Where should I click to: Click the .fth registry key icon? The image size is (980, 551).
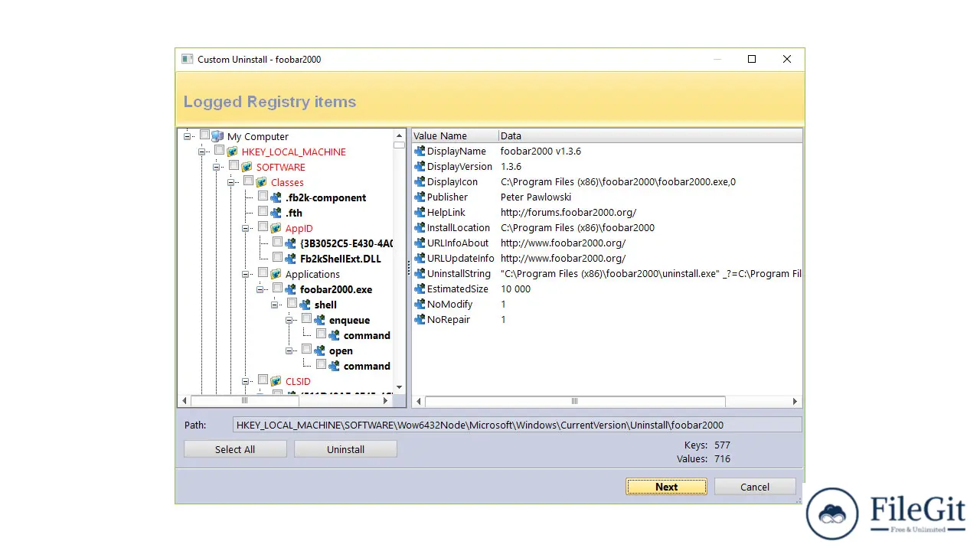pyautogui.click(x=276, y=213)
